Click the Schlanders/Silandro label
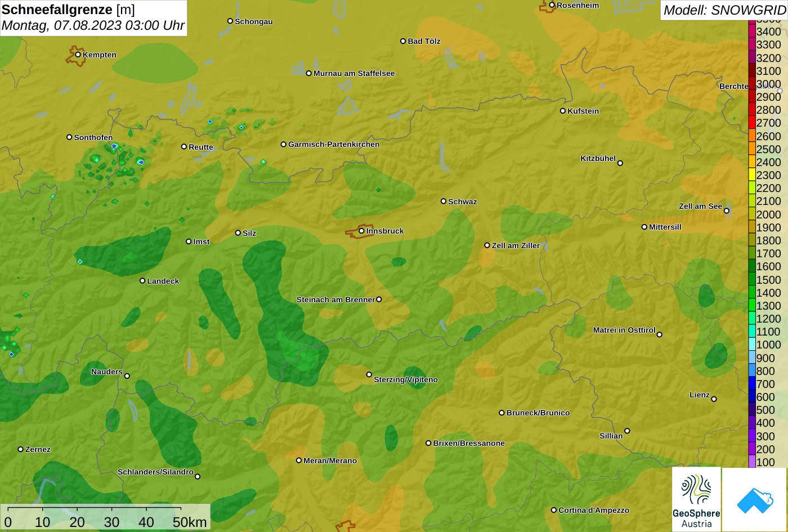 click(x=155, y=472)
